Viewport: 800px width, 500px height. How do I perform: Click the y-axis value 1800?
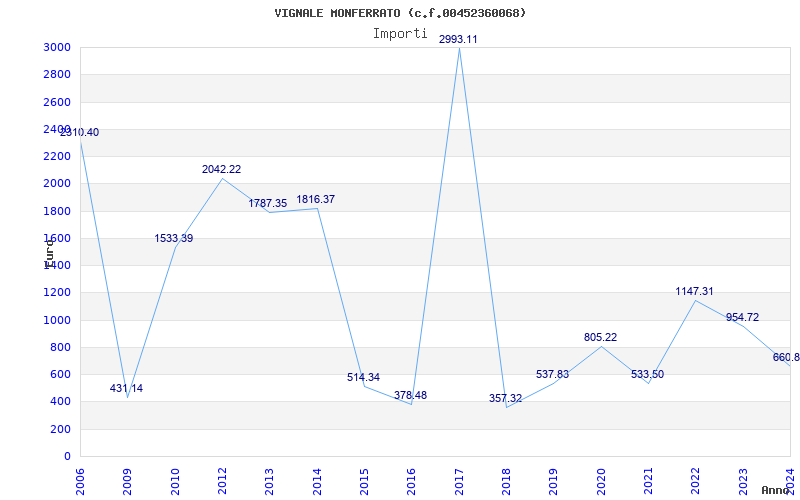(58, 211)
